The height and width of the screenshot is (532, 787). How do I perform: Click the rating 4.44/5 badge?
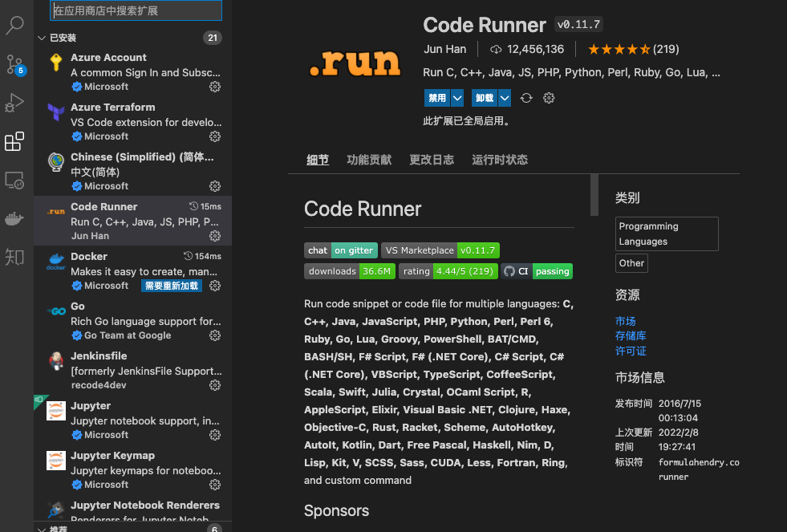448,271
